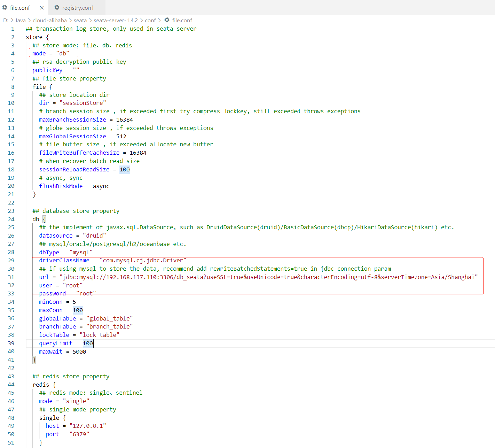Click gear icon on file.conf tab
This screenshot has height=448, width=495.
5,7
